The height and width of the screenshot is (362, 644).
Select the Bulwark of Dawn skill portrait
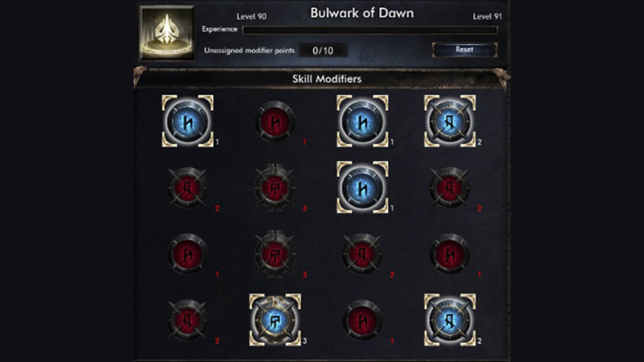pos(167,33)
